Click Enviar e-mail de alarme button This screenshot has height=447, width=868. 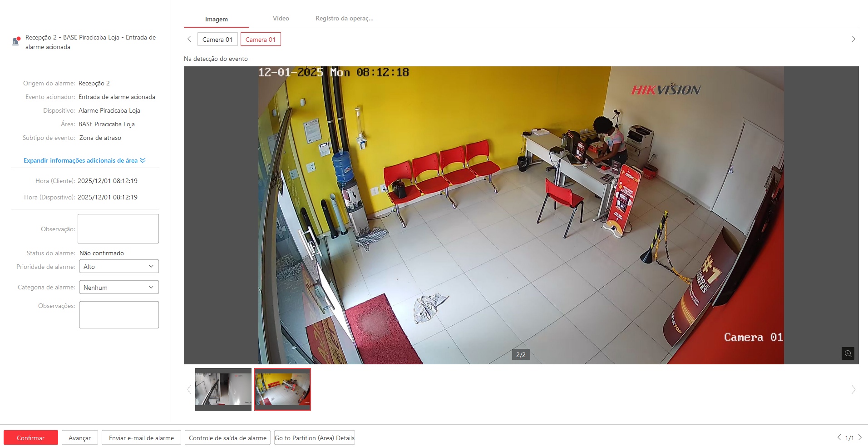click(x=141, y=438)
